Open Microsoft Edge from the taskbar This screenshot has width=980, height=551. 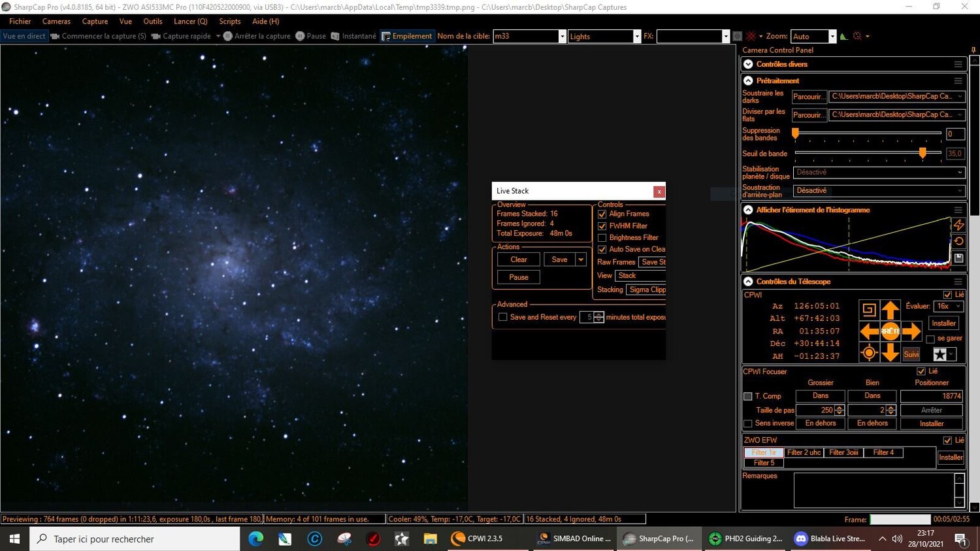click(255, 539)
